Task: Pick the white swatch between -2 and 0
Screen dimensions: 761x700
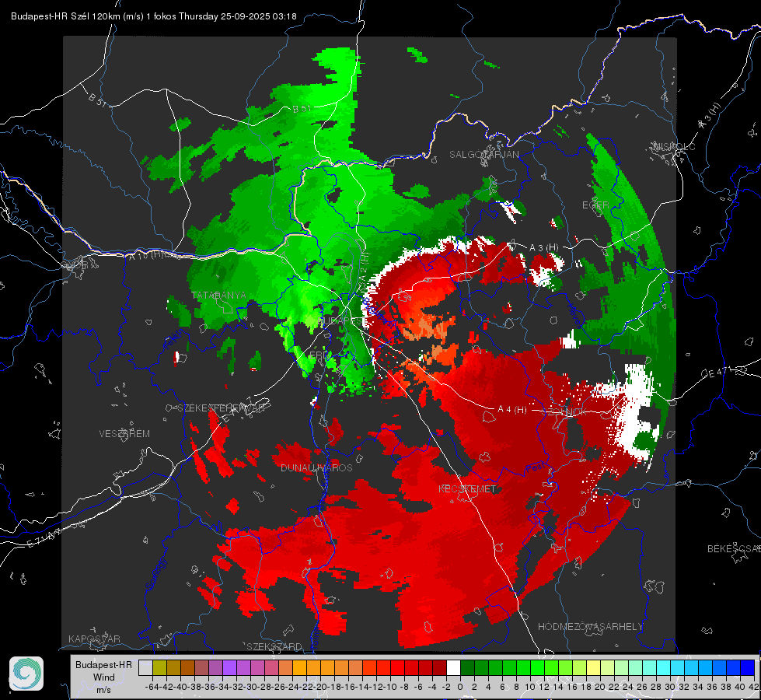Action: click(453, 667)
